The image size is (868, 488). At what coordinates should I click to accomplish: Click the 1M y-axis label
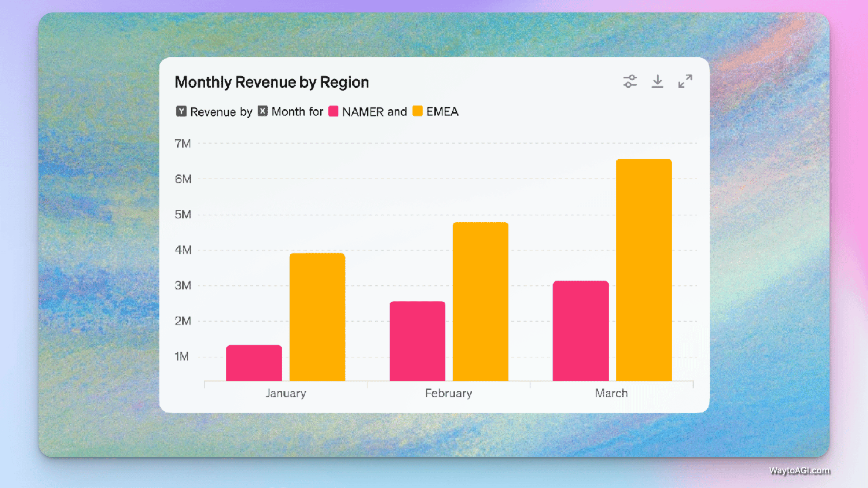click(x=181, y=356)
